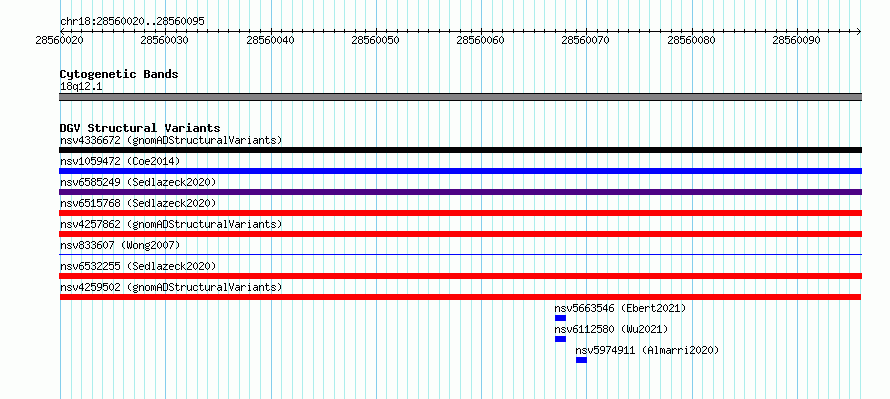
Task: Open the nsv833607 (Wong2007) label
Action: [120, 245]
